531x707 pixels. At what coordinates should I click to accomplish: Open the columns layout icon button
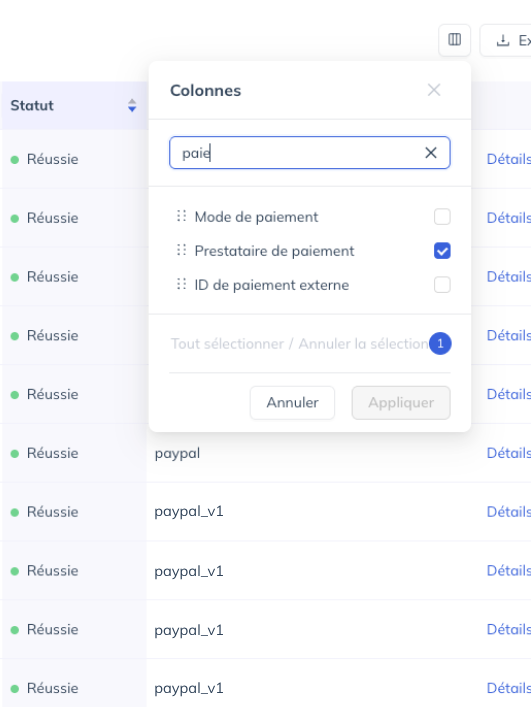[x=454, y=40]
